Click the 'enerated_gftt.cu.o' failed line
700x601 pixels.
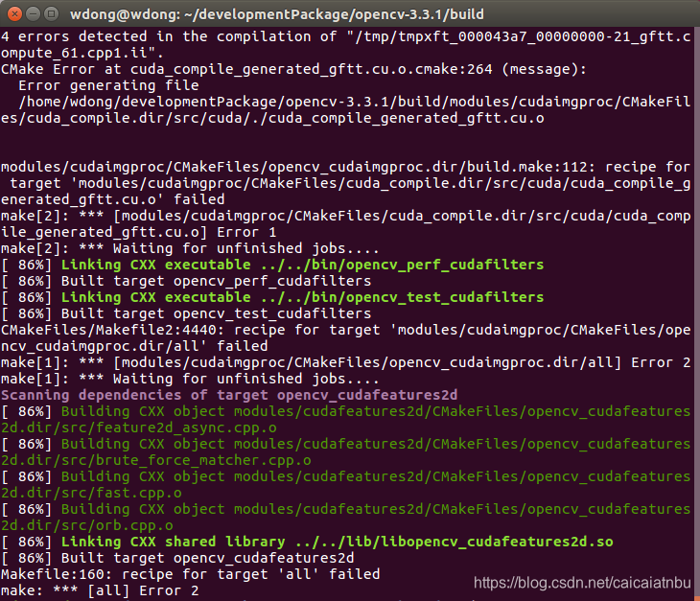(112, 199)
